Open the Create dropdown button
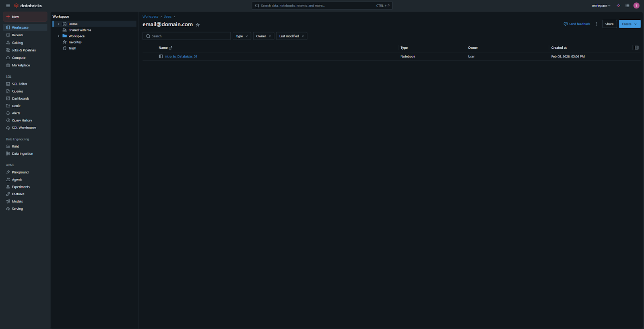644x329 pixels. [629, 24]
